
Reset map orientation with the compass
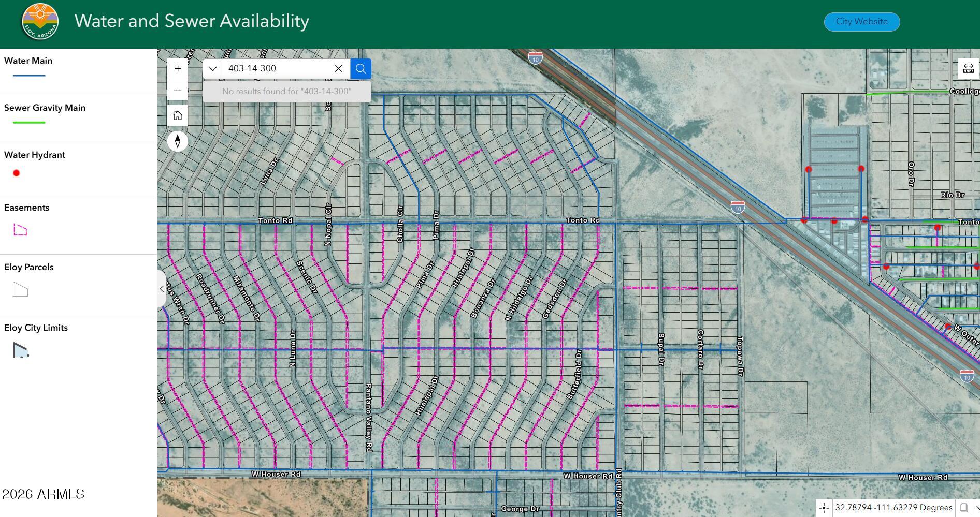coord(178,141)
